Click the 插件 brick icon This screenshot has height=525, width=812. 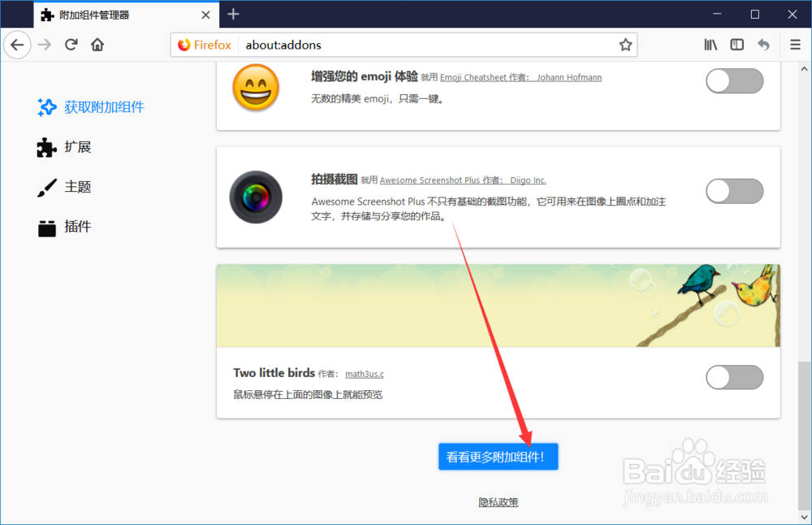[x=46, y=228]
